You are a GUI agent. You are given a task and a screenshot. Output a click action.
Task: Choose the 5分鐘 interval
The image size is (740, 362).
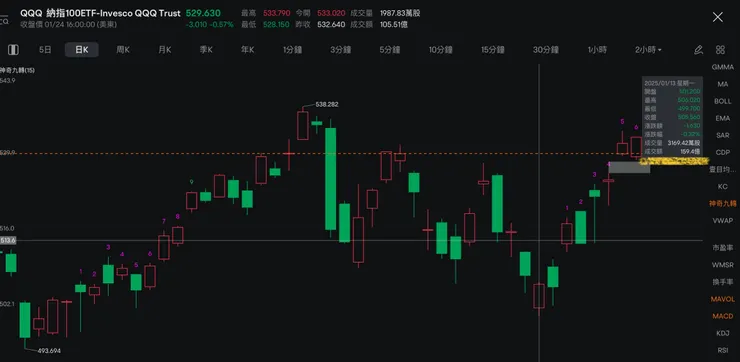pyautogui.click(x=390, y=50)
